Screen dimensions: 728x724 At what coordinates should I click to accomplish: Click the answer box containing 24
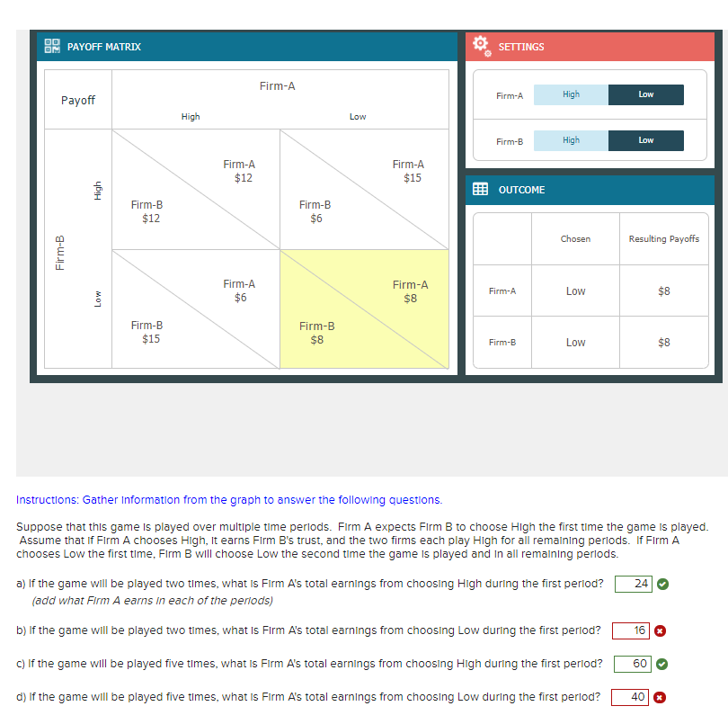pyautogui.click(x=632, y=584)
